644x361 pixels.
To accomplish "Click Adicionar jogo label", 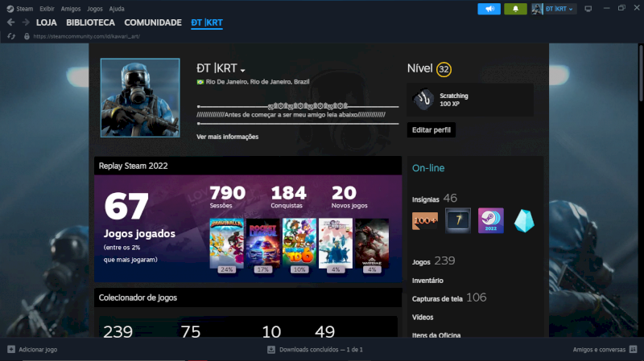I will [x=38, y=350].
